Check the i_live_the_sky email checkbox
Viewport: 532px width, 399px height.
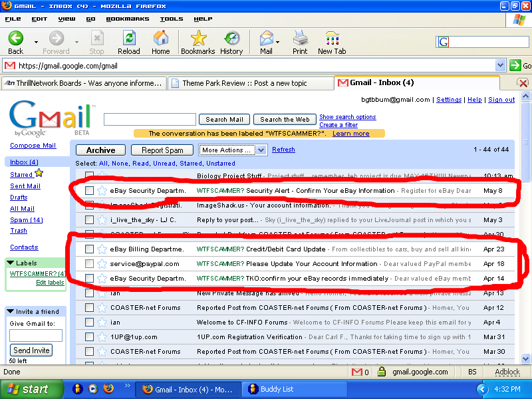click(x=89, y=220)
